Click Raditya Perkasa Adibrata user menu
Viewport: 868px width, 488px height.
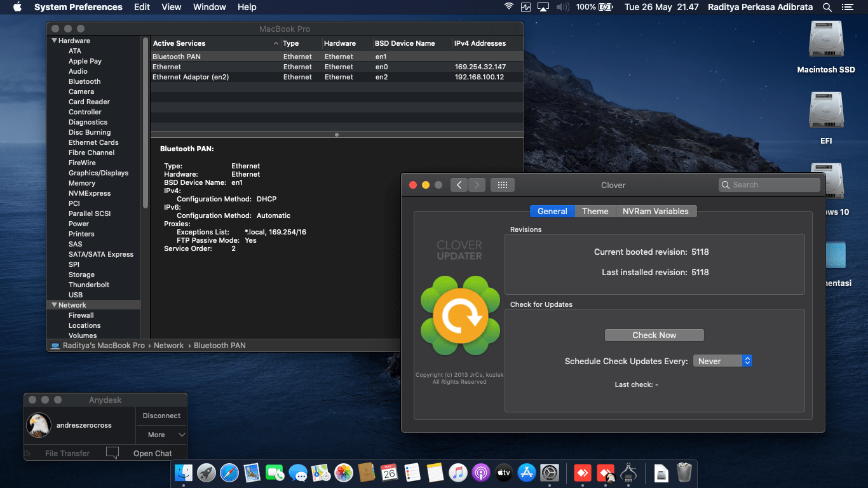click(x=760, y=7)
